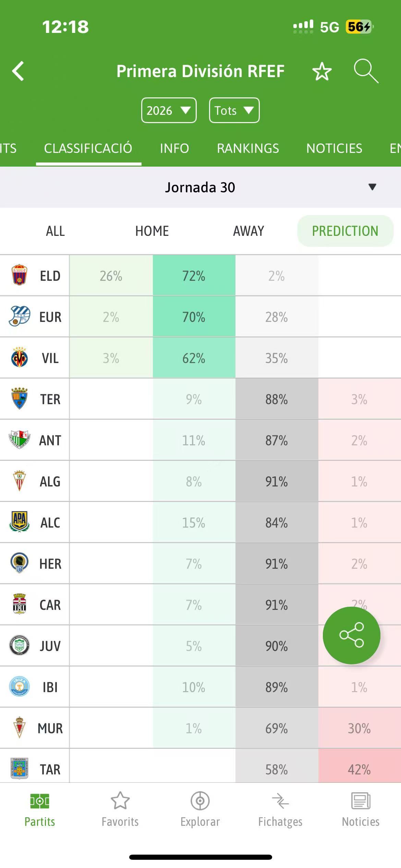This screenshot has height=868, width=401.
Task: Open the Tots group dropdown
Action: click(x=234, y=110)
